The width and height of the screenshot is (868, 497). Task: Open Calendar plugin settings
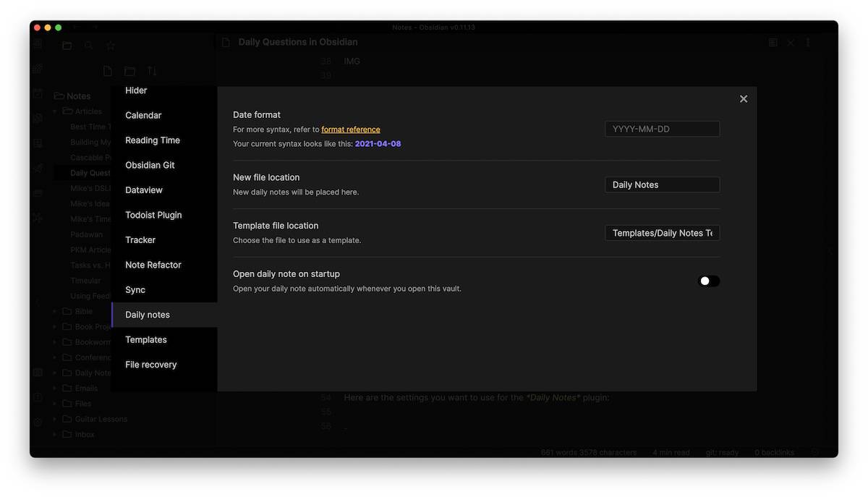tap(164, 116)
